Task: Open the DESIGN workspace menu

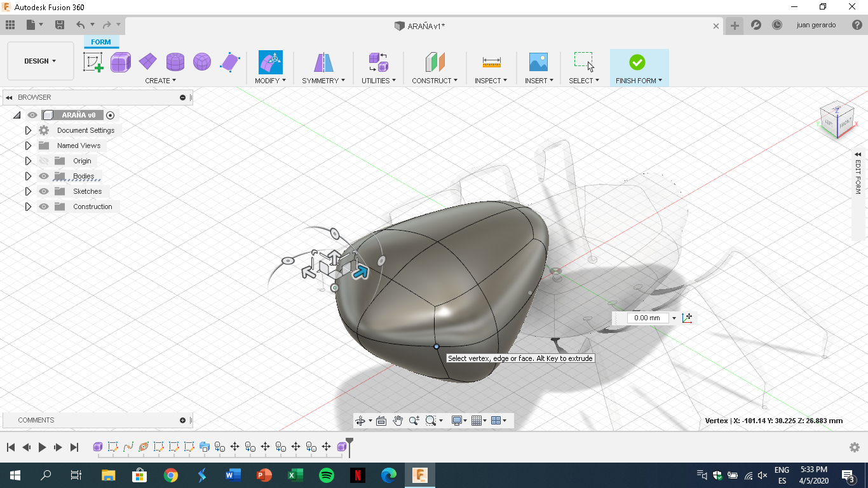Action: 40,61
